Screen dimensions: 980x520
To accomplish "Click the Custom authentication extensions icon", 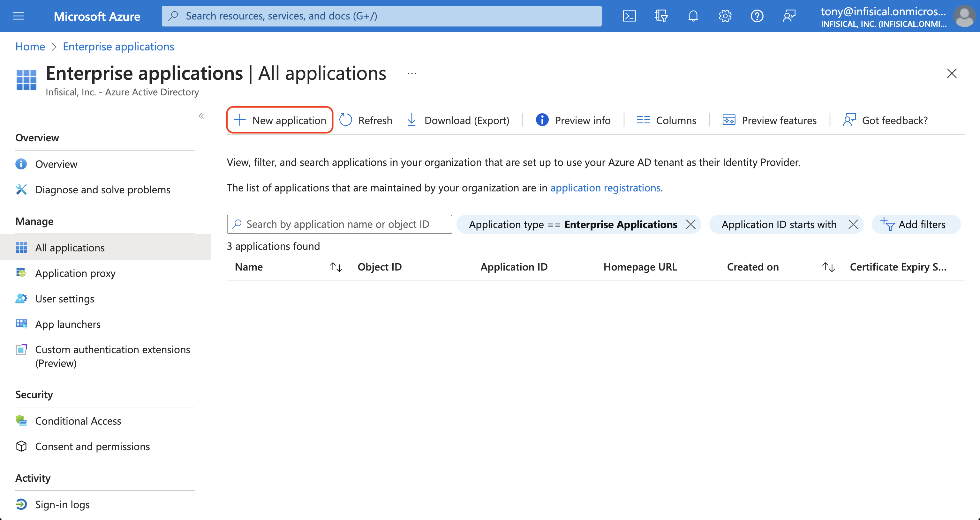I will point(21,349).
